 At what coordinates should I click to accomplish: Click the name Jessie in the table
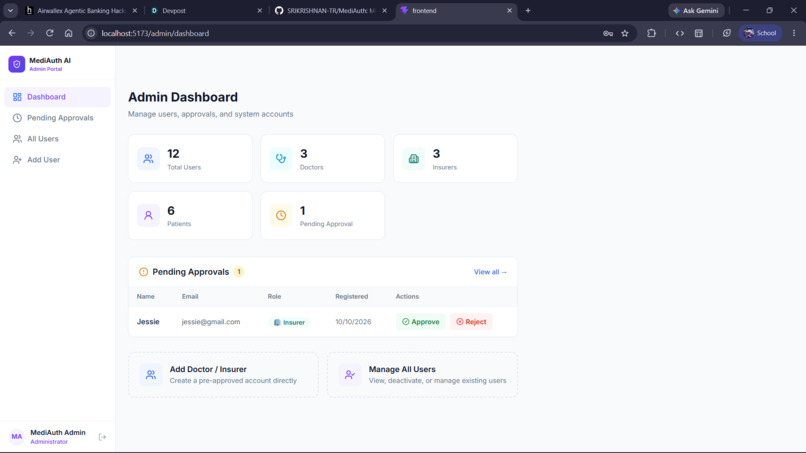pyautogui.click(x=148, y=322)
